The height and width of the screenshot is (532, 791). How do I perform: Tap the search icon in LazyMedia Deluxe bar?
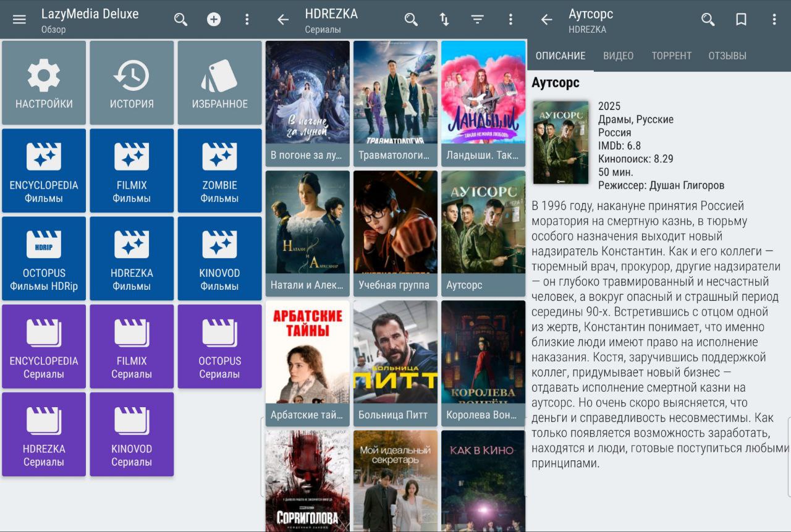pyautogui.click(x=180, y=19)
